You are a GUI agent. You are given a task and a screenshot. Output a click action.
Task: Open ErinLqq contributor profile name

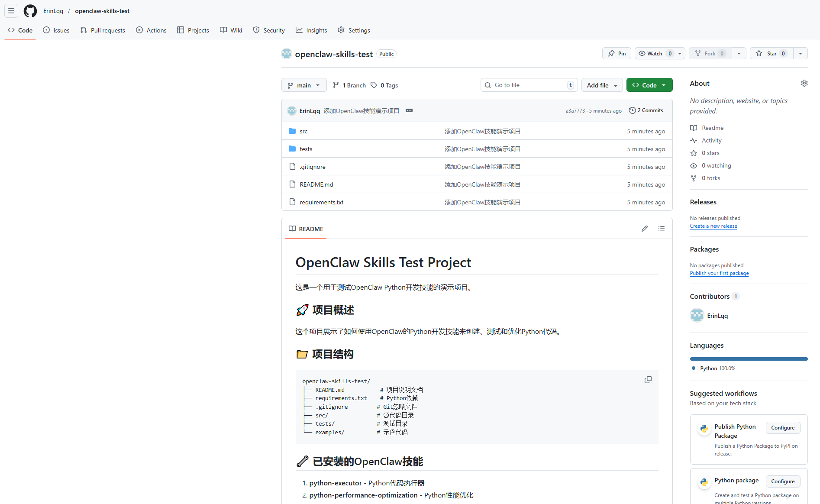point(717,316)
